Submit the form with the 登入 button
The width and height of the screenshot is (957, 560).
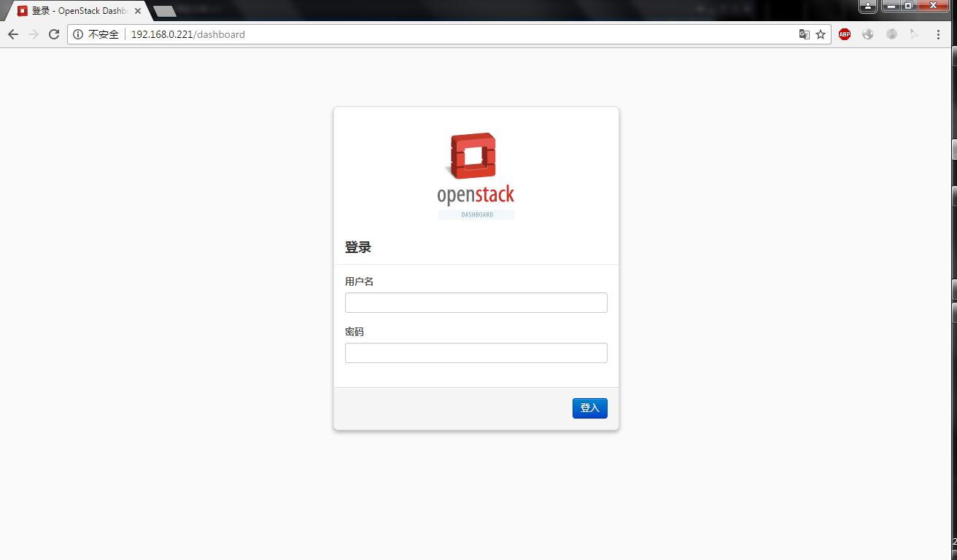[x=590, y=408]
